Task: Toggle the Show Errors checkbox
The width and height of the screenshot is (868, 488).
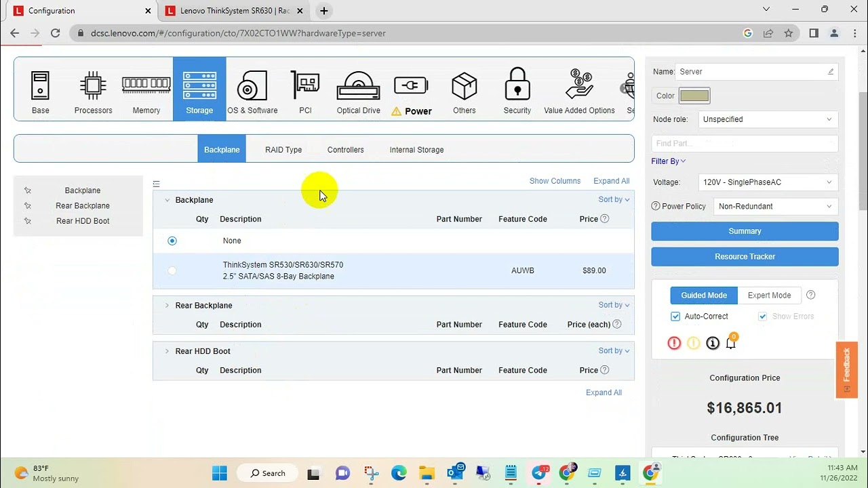Action: [x=763, y=317]
